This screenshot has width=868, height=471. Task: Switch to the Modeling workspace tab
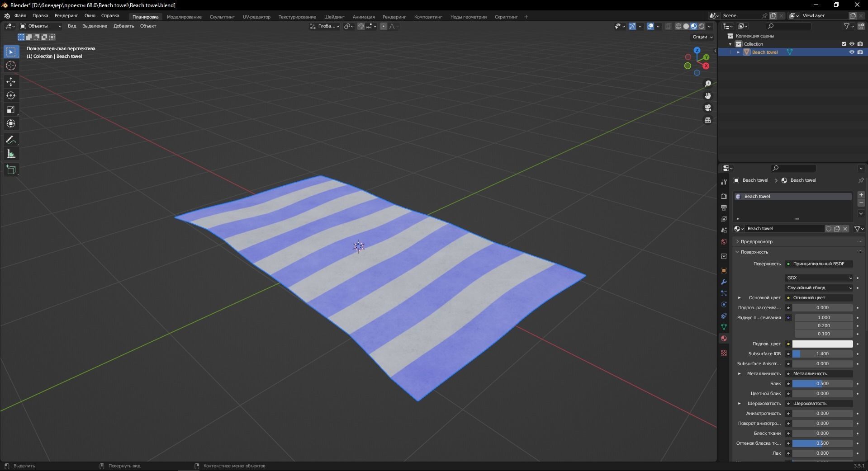tap(184, 17)
